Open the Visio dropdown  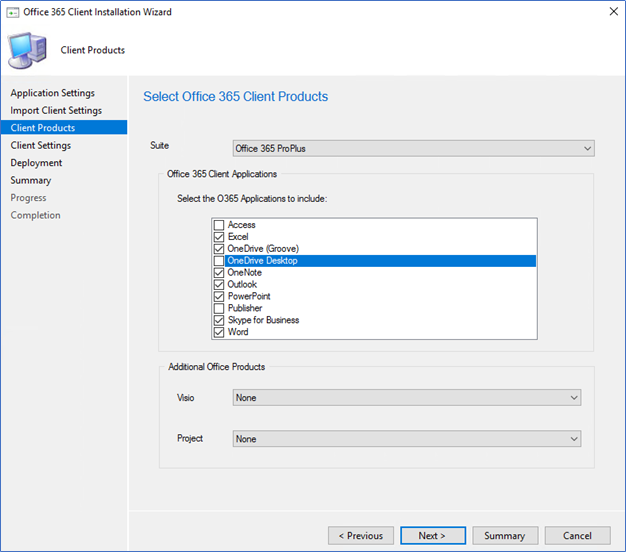pos(407,398)
